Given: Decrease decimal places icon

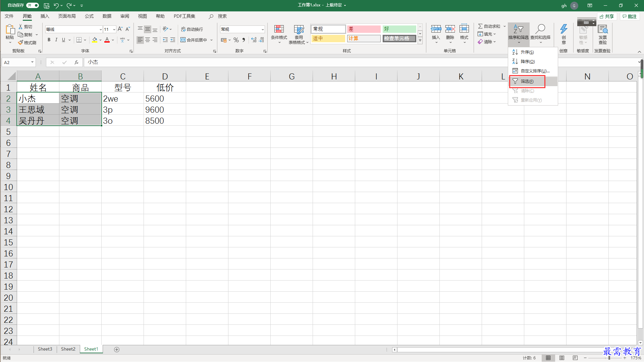Looking at the screenshot, I should pyautogui.click(x=262, y=40).
